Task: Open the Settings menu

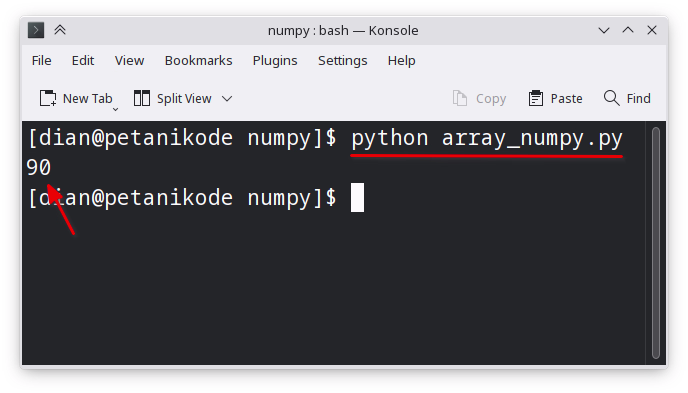Action: click(x=342, y=61)
